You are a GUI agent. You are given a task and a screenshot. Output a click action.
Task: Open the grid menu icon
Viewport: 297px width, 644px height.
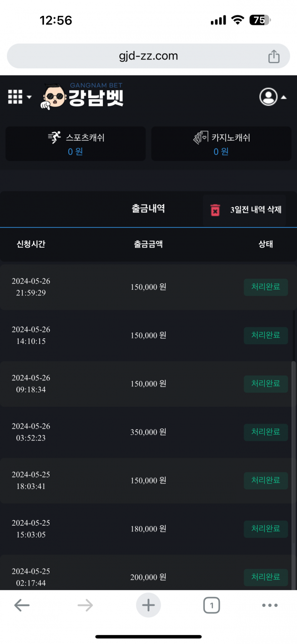click(x=15, y=97)
